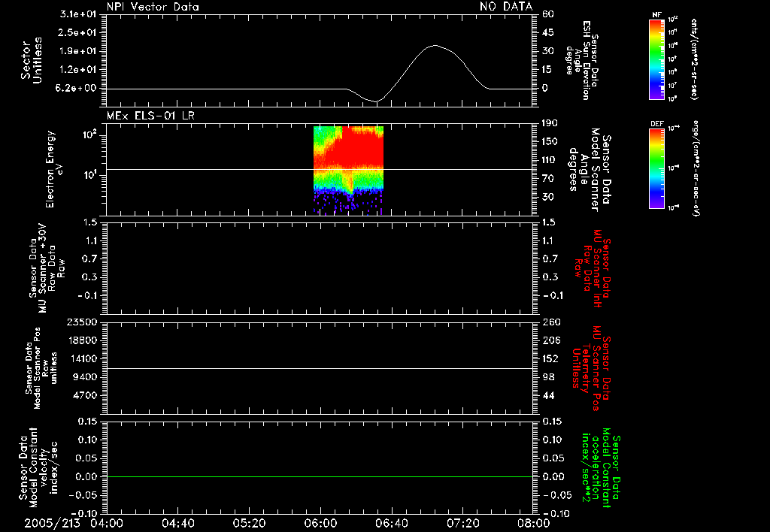The image size is (770, 532).
Task: Click the "60" Sun elevation axis value
Action: [548, 14]
